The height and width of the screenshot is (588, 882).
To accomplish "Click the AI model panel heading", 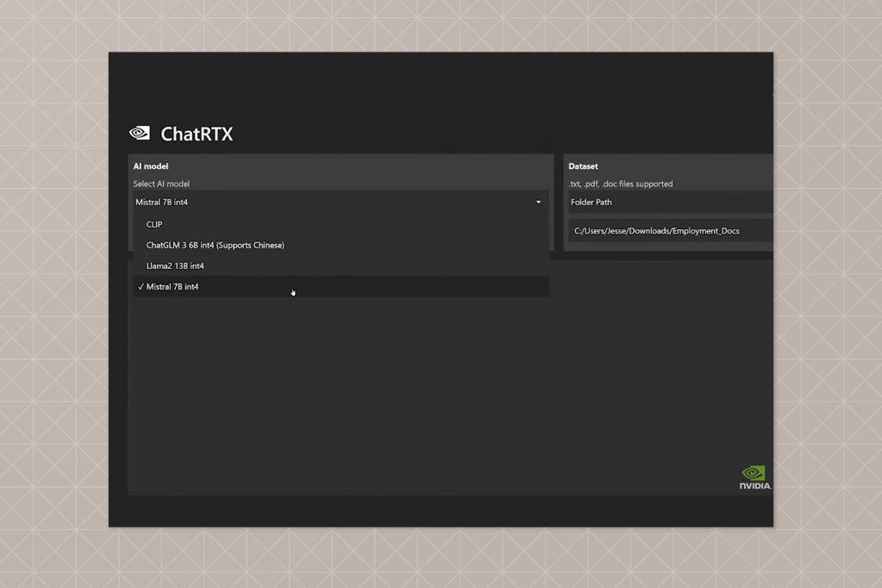I will [151, 166].
